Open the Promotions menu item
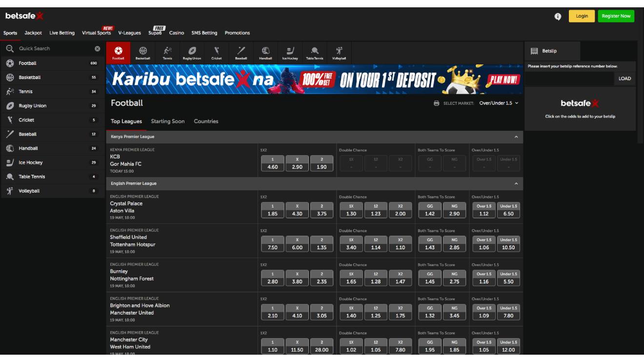The image size is (644, 362). tap(237, 33)
